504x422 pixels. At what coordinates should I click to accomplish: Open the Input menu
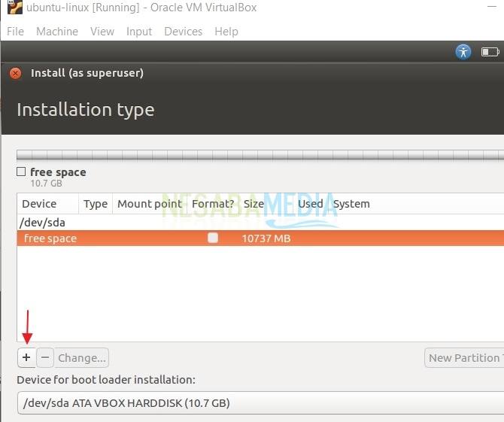point(139,32)
